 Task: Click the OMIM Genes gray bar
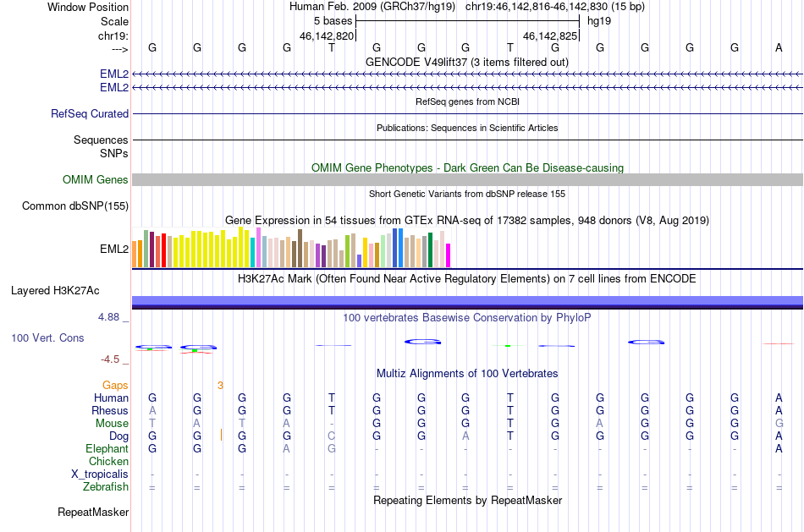click(468, 179)
